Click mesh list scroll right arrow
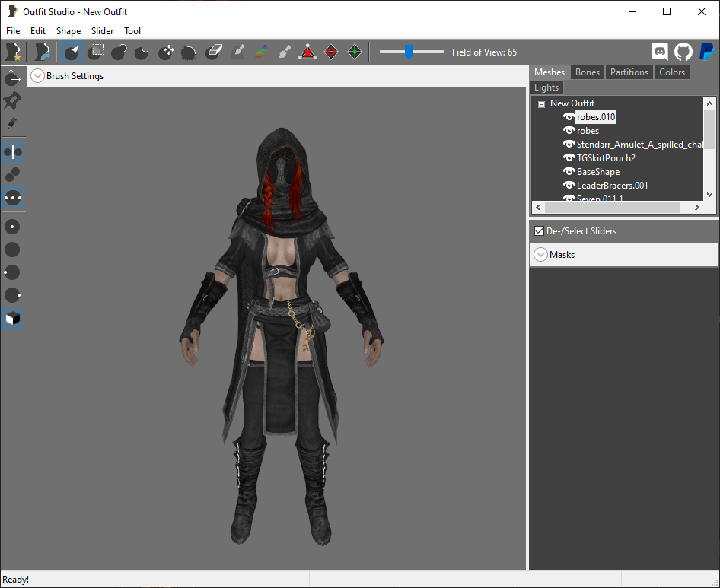Screen dimensions: 720x588 tap(697, 207)
